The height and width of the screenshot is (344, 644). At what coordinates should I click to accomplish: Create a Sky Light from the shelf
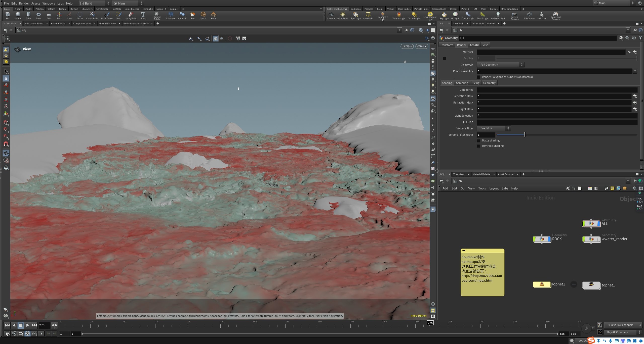click(445, 16)
